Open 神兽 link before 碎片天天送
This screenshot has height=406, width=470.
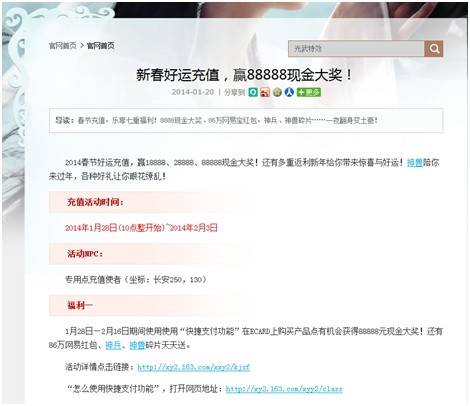click(137, 345)
